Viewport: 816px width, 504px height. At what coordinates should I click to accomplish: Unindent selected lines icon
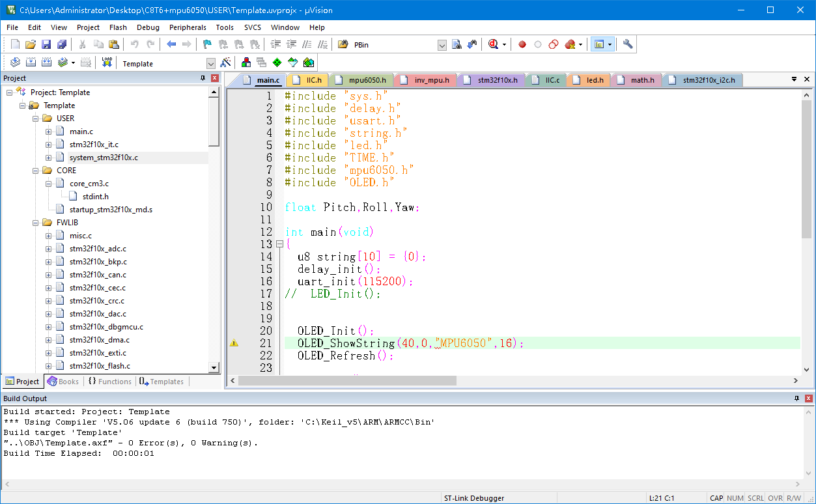click(291, 44)
